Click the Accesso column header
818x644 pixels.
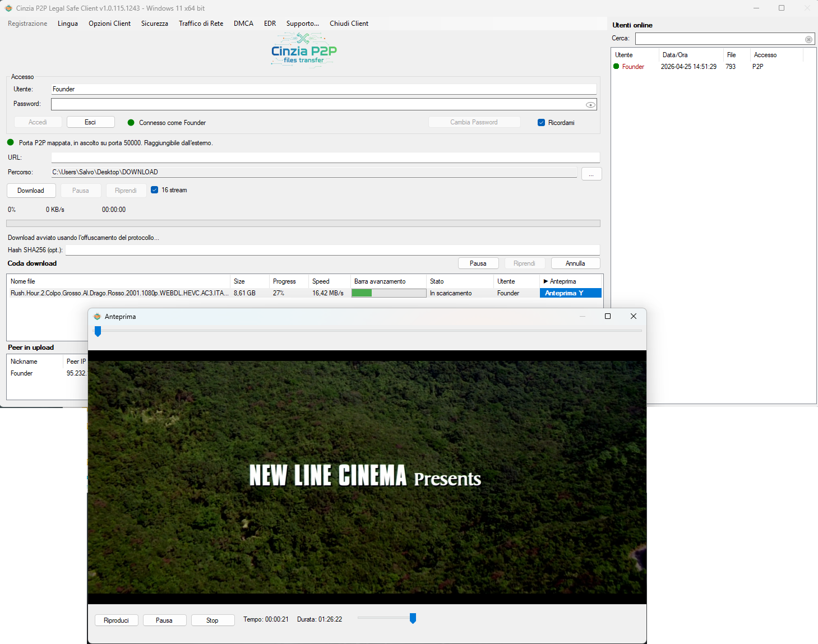(777, 55)
